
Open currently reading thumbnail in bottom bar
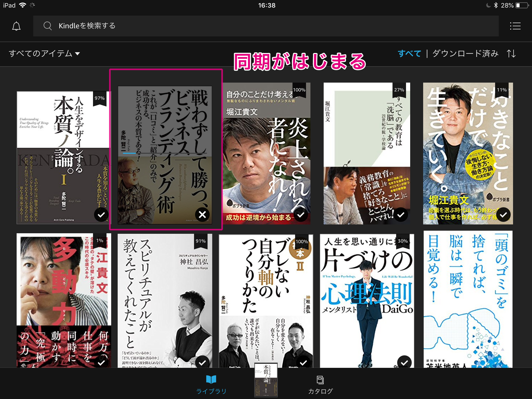click(266, 380)
